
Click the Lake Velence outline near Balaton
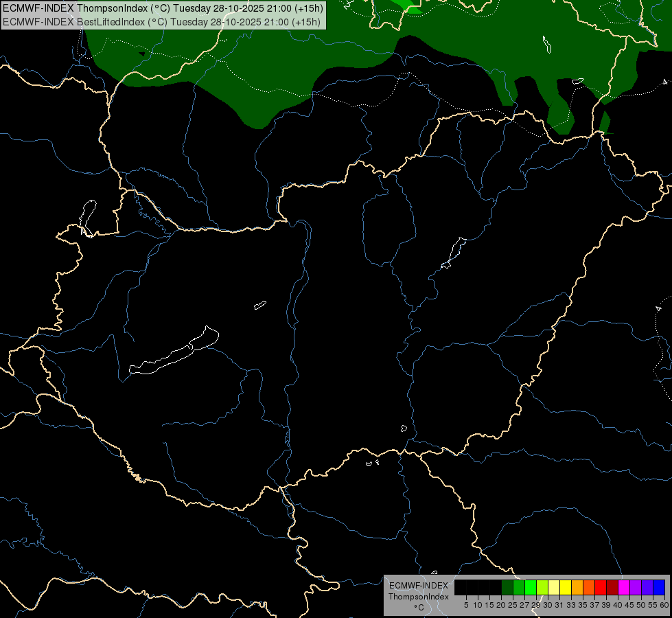(260, 305)
